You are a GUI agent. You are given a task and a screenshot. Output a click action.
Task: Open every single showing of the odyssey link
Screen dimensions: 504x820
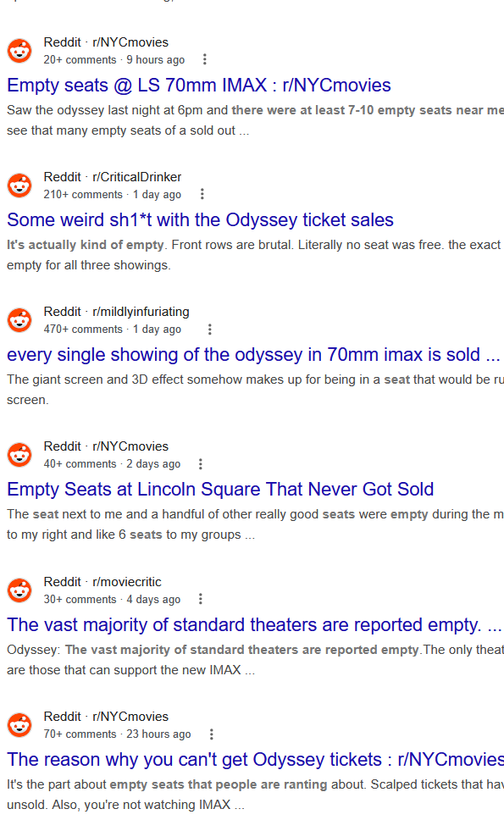pyautogui.click(x=253, y=355)
